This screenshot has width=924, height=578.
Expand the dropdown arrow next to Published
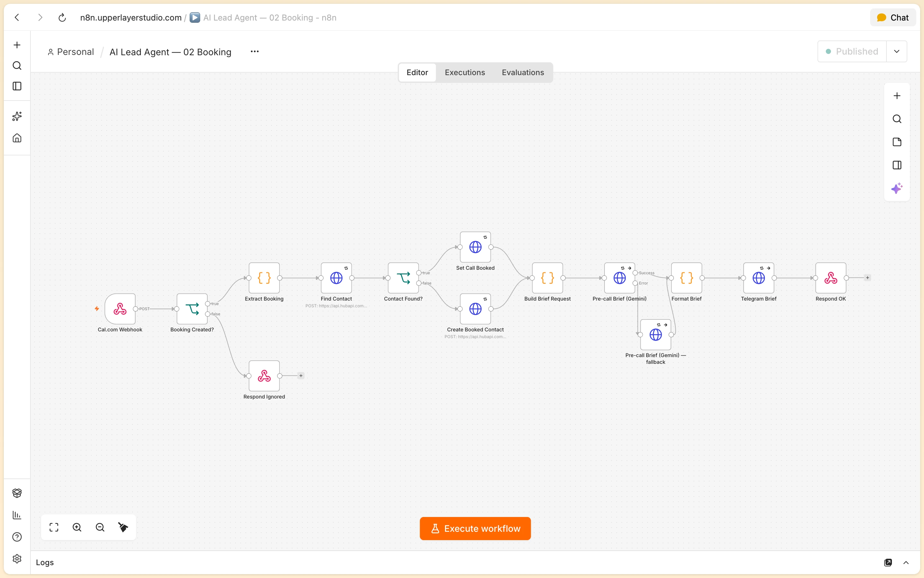click(896, 52)
